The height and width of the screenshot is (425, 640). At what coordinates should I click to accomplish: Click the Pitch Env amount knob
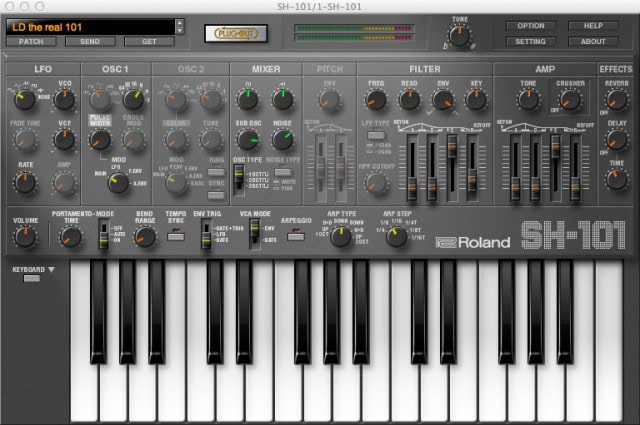click(329, 100)
